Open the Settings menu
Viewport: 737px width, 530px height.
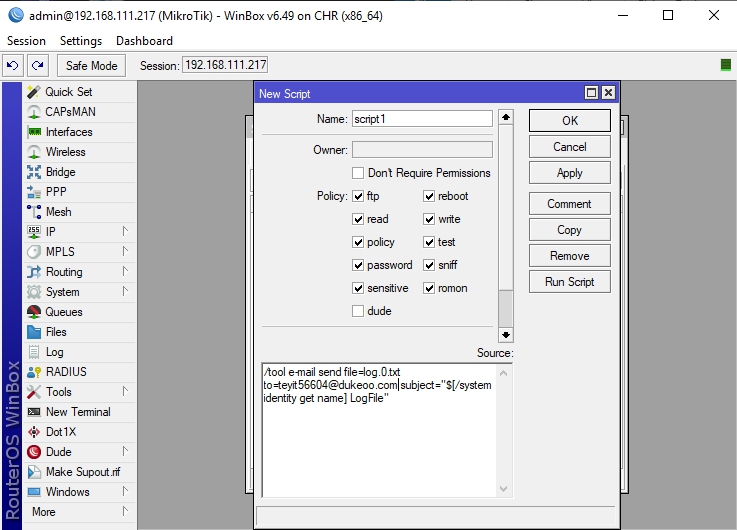[x=81, y=41]
